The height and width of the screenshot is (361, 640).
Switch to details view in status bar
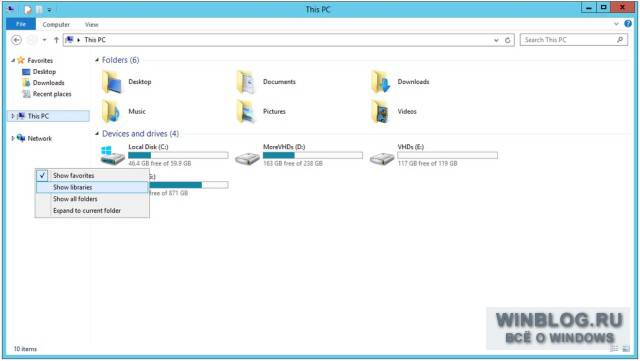614,349
